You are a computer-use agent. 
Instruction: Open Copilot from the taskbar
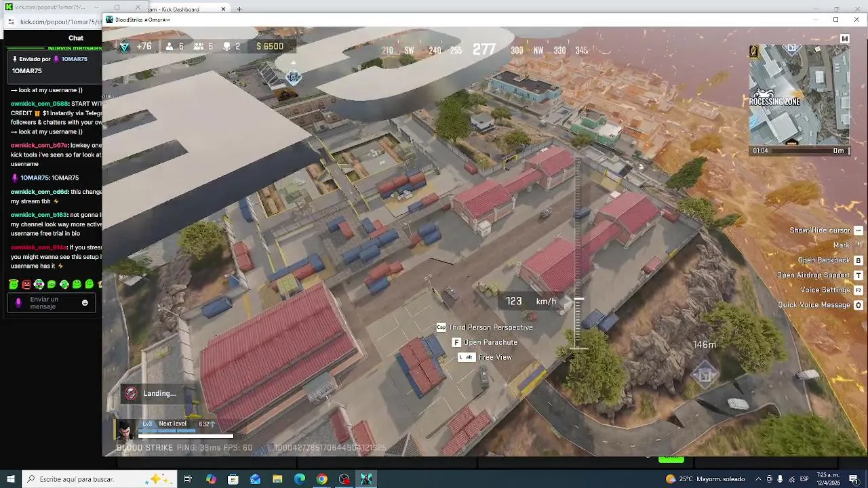[211, 479]
